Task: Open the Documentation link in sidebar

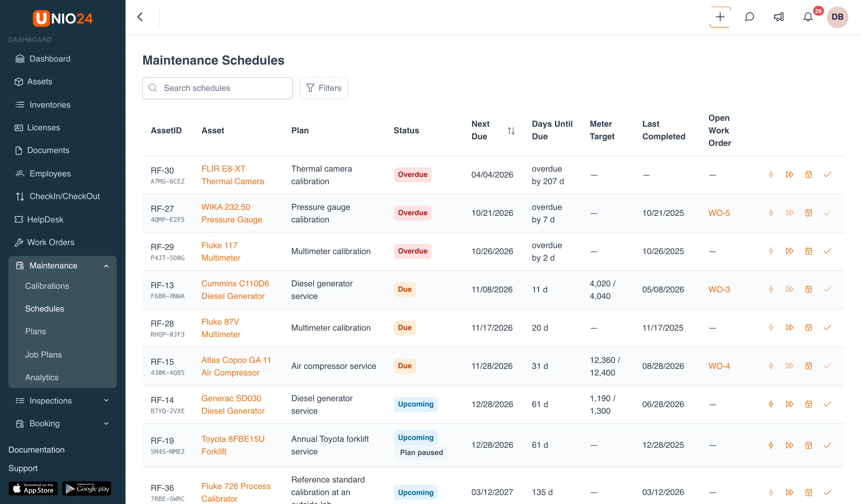Action: tap(36, 450)
